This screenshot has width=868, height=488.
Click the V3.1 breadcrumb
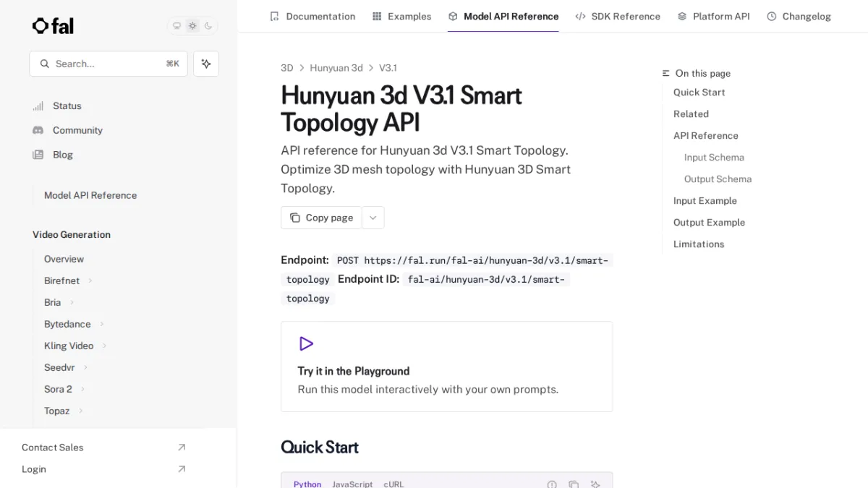point(388,68)
